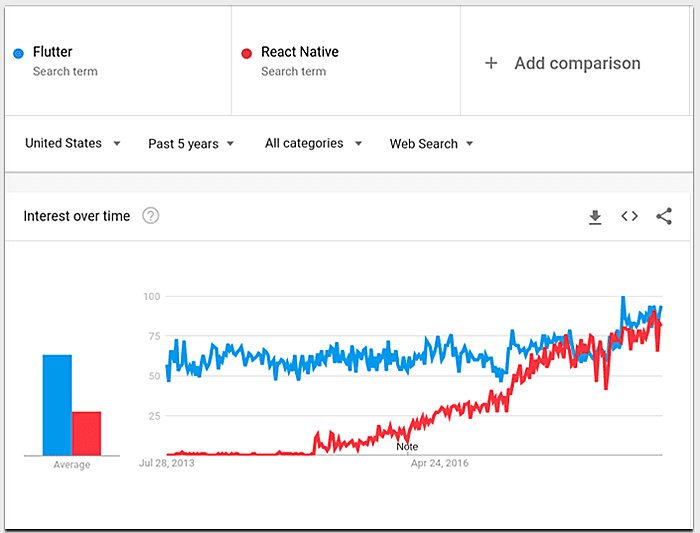
Task: Open the Web Search type dropdown
Action: tap(431, 144)
